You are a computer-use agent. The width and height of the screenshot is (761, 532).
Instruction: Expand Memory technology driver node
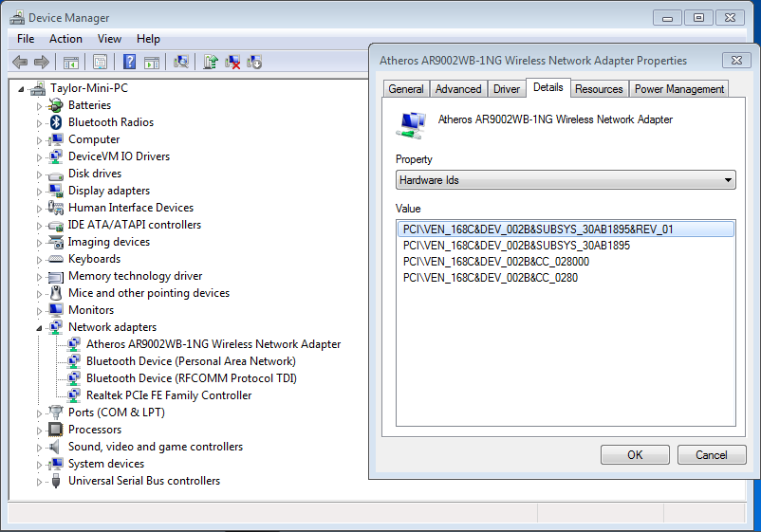tap(39, 277)
